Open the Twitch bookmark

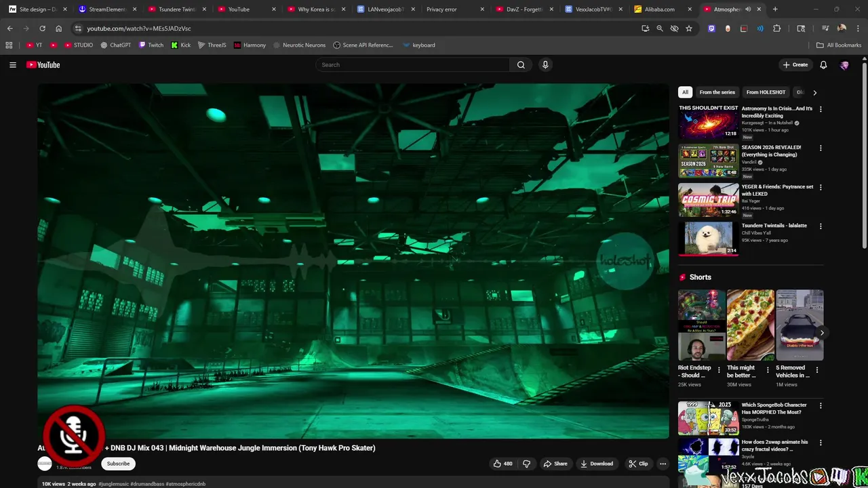tap(151, 45)
